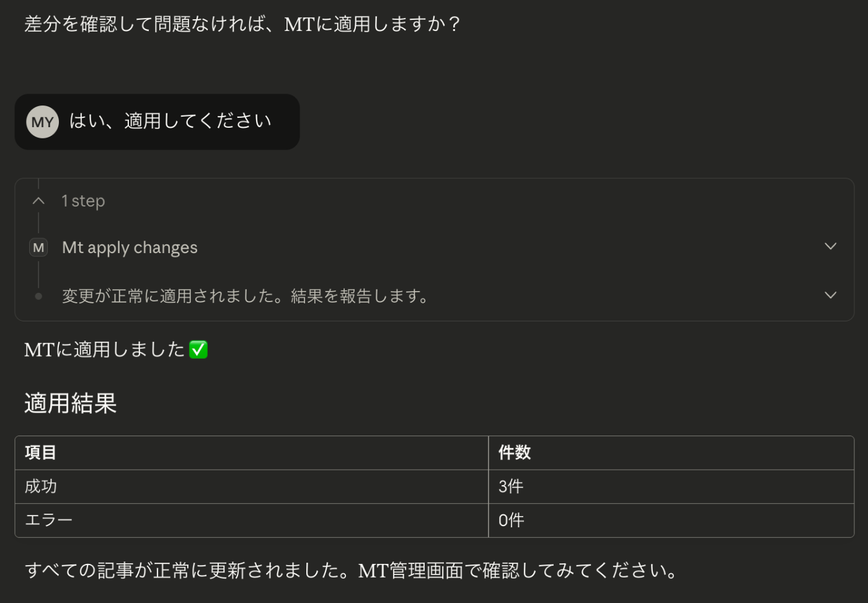Click the bullet dot beside result message
The image size is (868, 603).
coord(38,296)
